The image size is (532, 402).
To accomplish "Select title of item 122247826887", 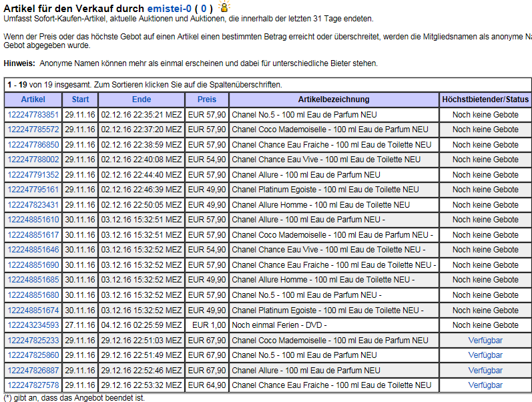I will 306,370.
